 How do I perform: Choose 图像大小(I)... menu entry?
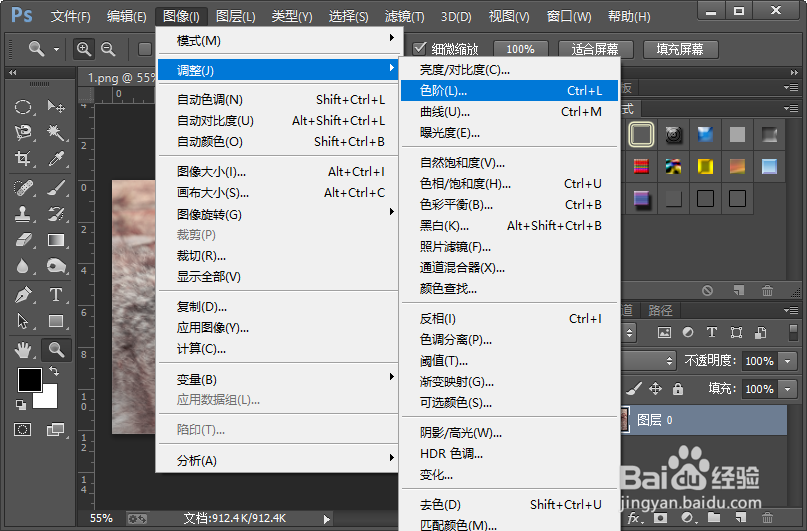click(278, 171)
